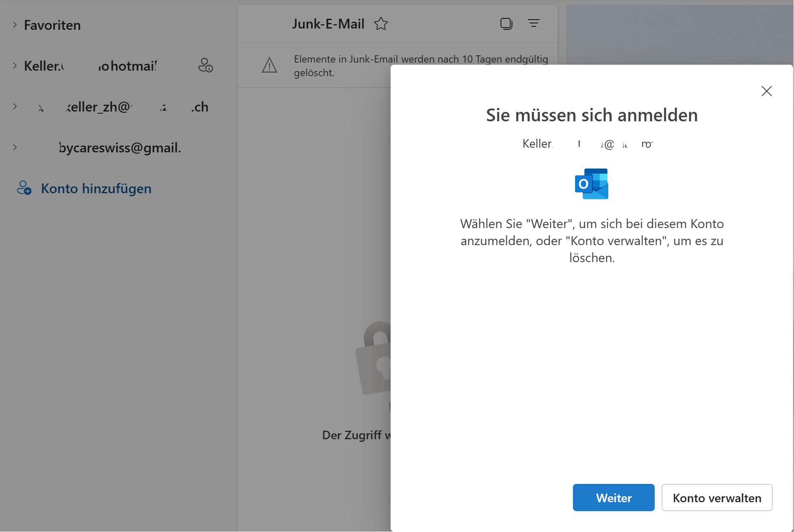Expand the bycareswiss gmail account chevron
The image size is (794, 532).
pyautogui.click(x=15, y=147)
